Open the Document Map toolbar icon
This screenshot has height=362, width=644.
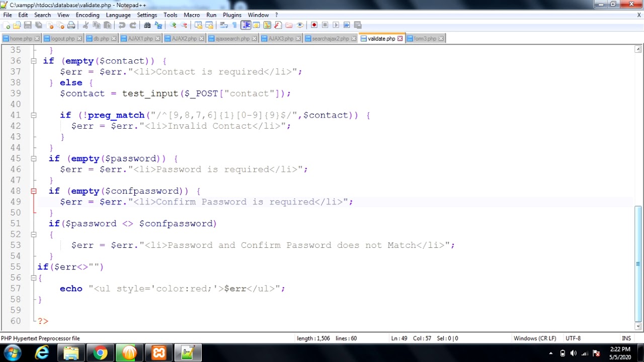pos(267,25)
